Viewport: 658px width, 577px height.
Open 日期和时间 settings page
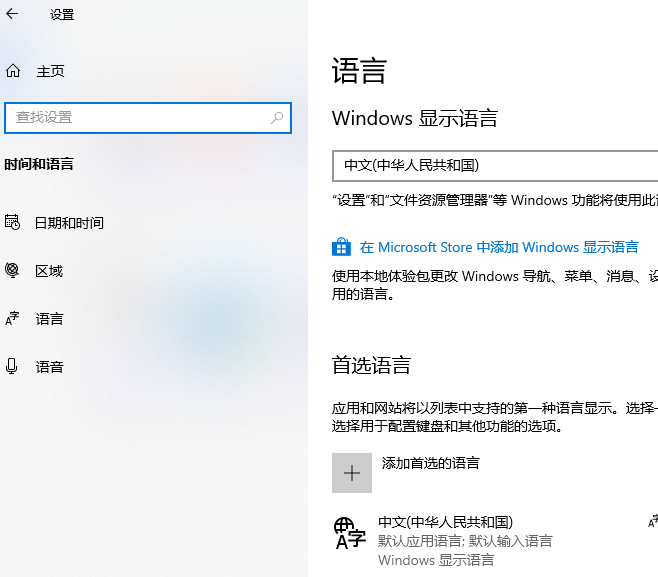(69, 223)
